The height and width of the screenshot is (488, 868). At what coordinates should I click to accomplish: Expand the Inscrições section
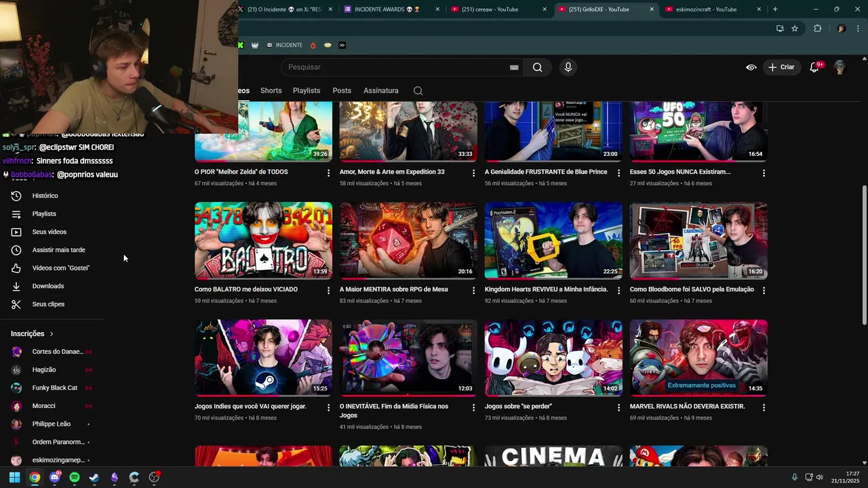pyautogui.click(x=32, y=333)
